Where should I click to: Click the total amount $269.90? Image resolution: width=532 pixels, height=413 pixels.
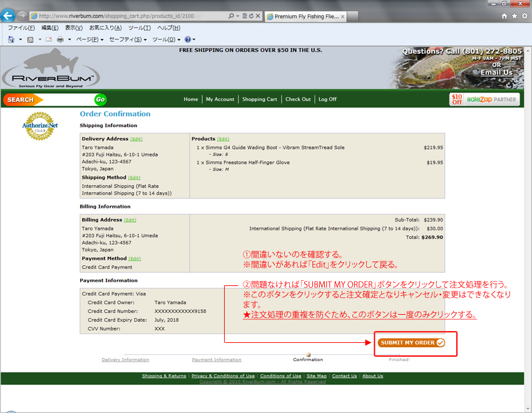coord(432,237)
